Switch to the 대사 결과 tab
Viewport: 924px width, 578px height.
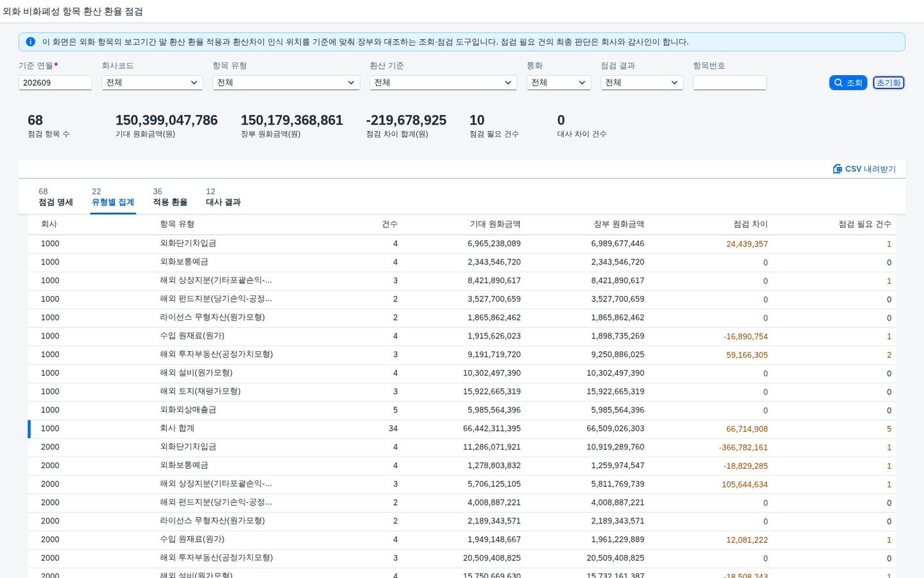pyautogui.click(x=223, y=197)
